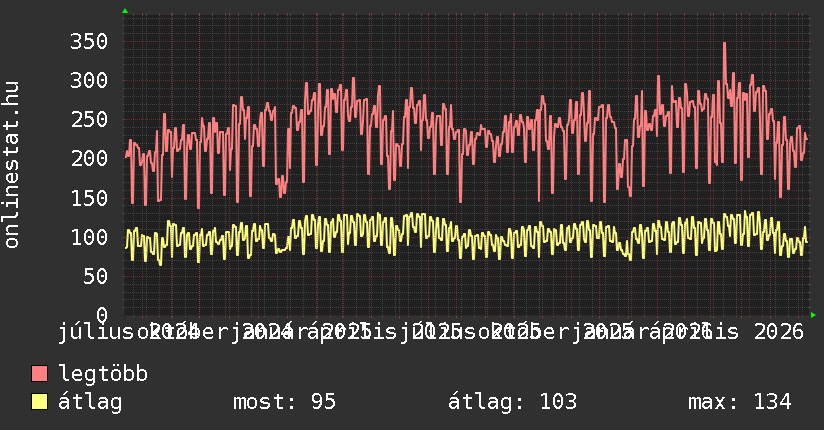Click the 250 y-axis label
This screenshot has height=430, width=824.
click(89, 120)
